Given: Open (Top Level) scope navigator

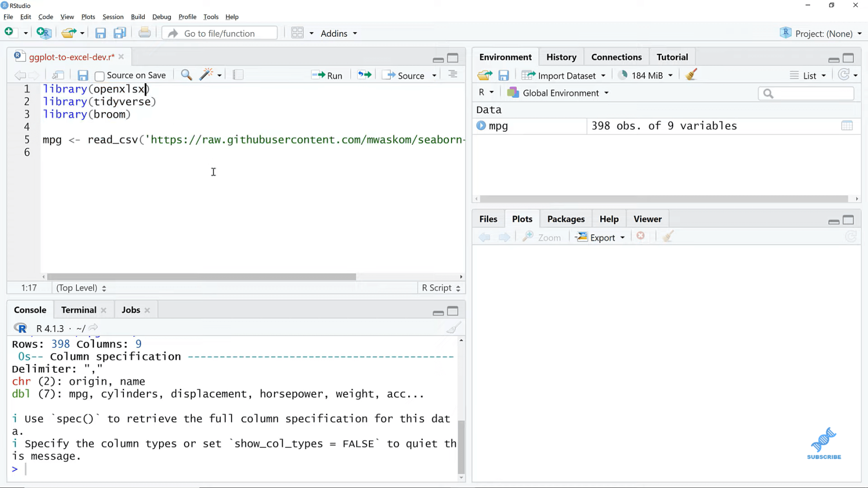Looking at the screenshot, I should point(81,288).
